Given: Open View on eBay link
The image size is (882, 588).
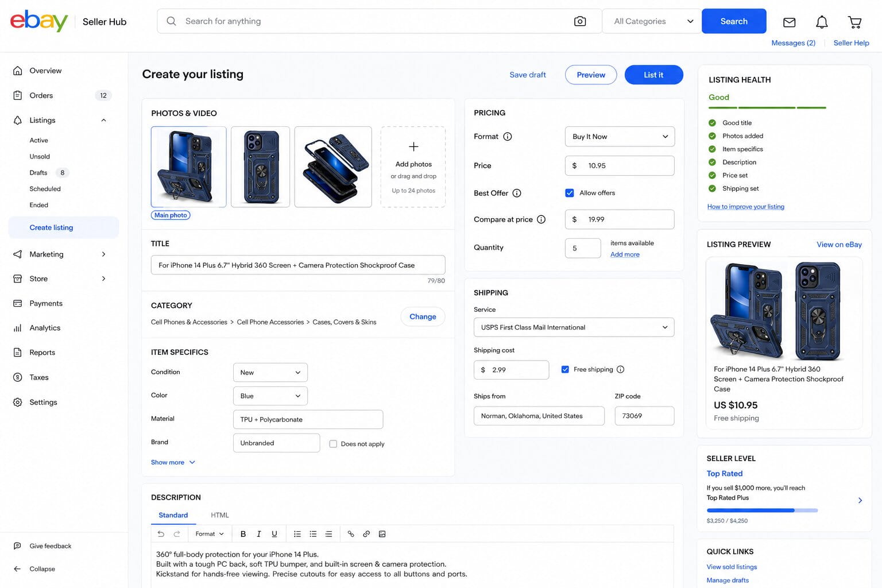Looking at the screenshot, I should click(839, 245).
